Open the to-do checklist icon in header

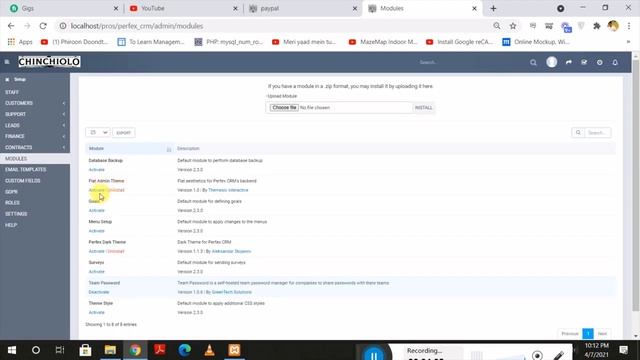pos(584,62)
